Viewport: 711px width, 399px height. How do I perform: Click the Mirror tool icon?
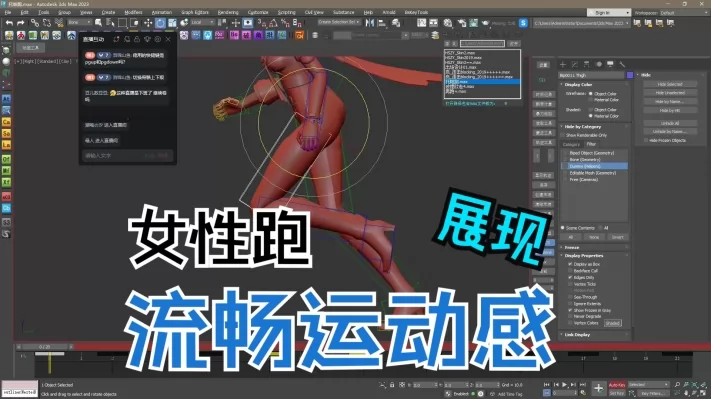click(370, 23)
